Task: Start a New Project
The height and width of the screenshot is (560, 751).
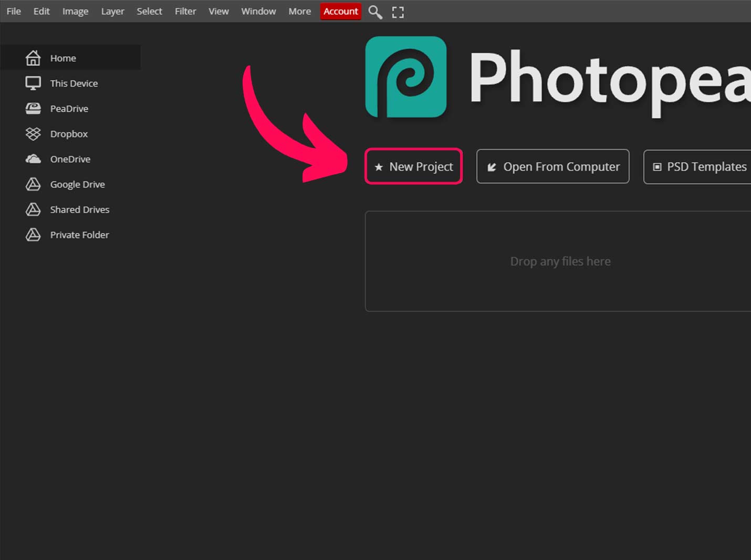Action: (x=413, y=166)
